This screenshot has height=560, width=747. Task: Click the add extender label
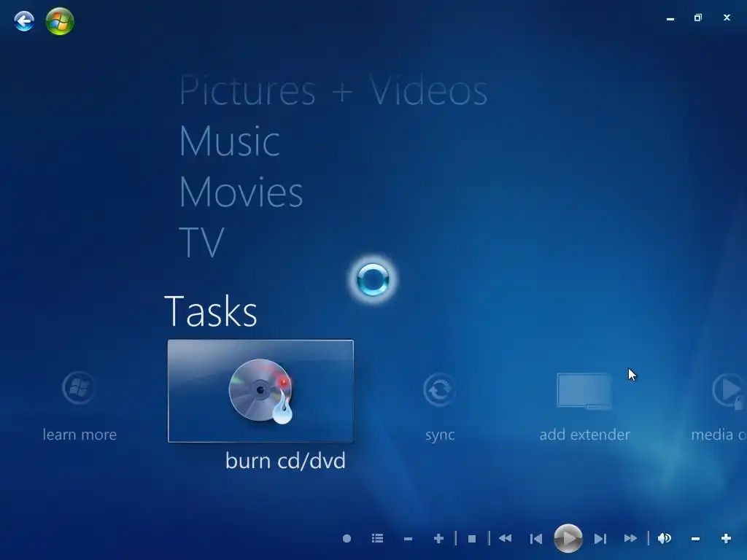pyautogui.click(x=584, y=435)
